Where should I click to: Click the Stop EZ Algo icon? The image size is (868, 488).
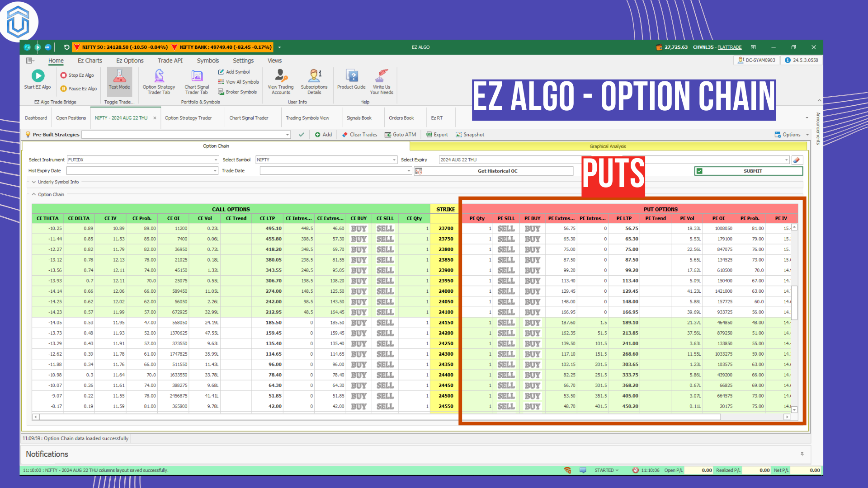click(x=63, y=74)
